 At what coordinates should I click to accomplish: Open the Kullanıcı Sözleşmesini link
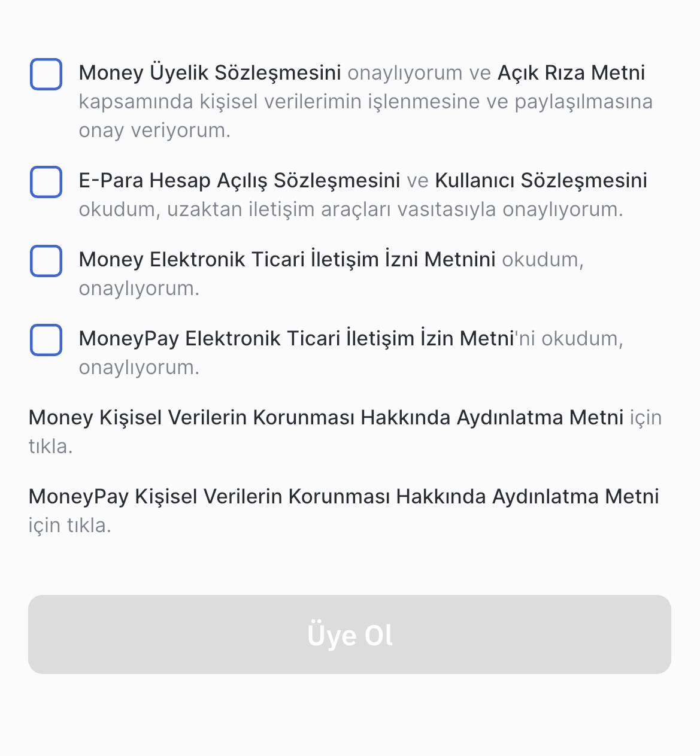coord(541,181)
